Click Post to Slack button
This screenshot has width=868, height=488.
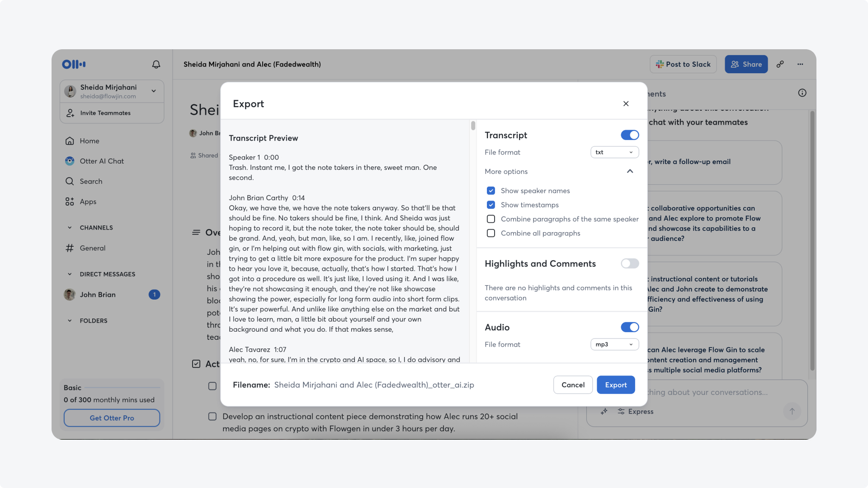[683, 64]
